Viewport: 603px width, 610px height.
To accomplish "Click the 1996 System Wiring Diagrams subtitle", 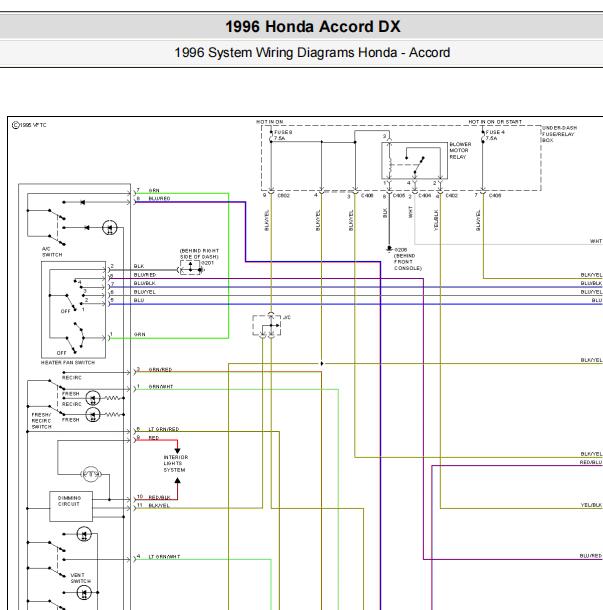I will point(312,52).
